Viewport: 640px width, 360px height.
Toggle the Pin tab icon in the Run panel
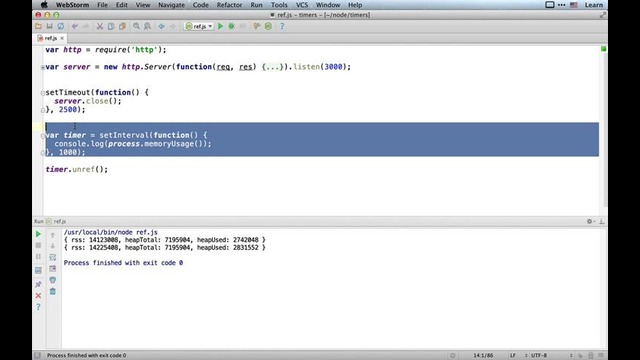pyautogui.click(x=38, y=284)
